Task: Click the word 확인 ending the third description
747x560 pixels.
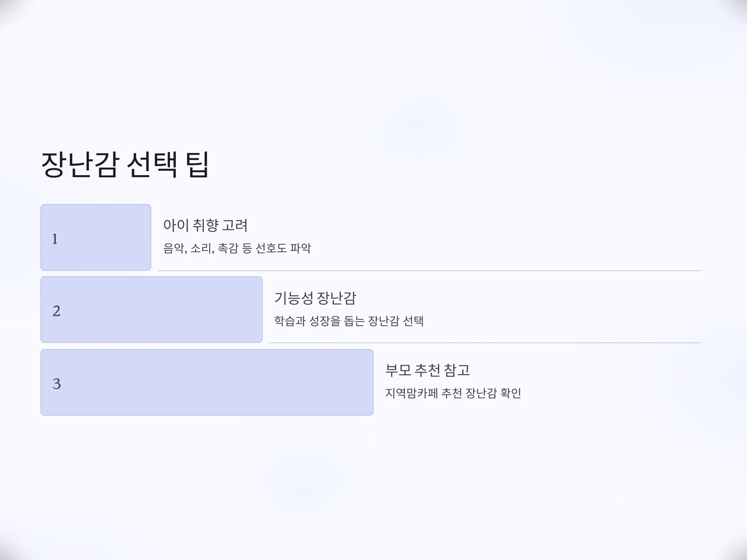Action: [511, 393]
